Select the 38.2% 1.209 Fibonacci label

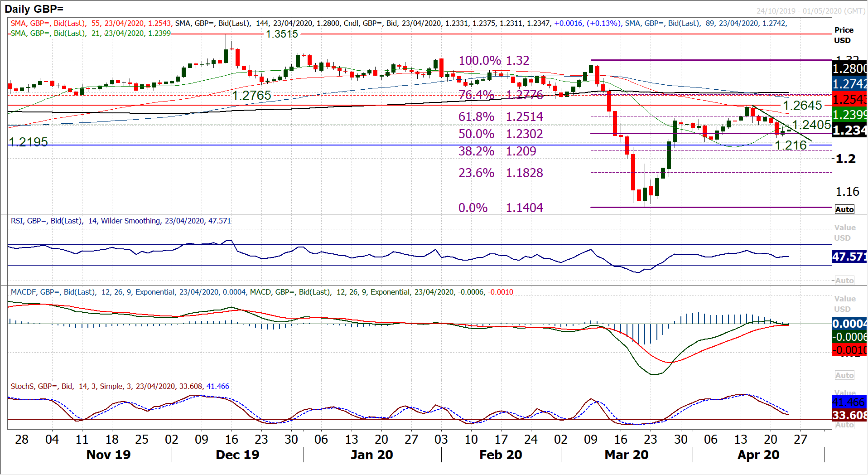pyautogui.click(x=497, y=151)
